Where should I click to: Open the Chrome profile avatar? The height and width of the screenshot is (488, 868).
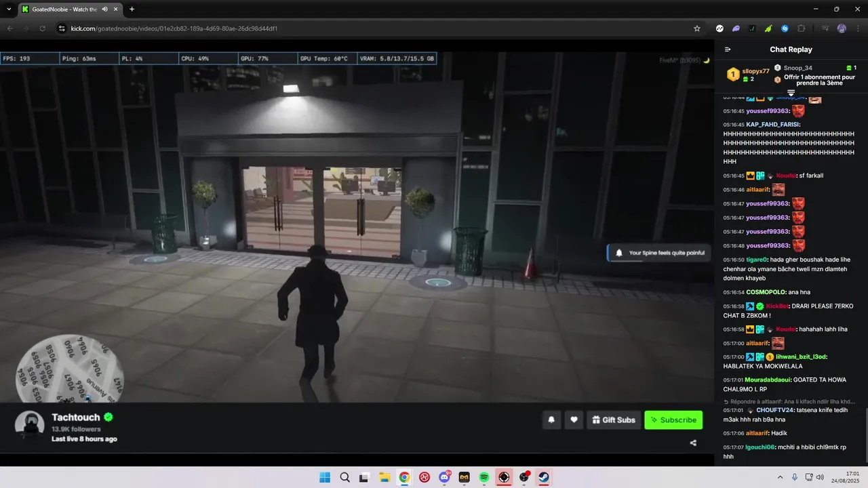coord(842,28)
